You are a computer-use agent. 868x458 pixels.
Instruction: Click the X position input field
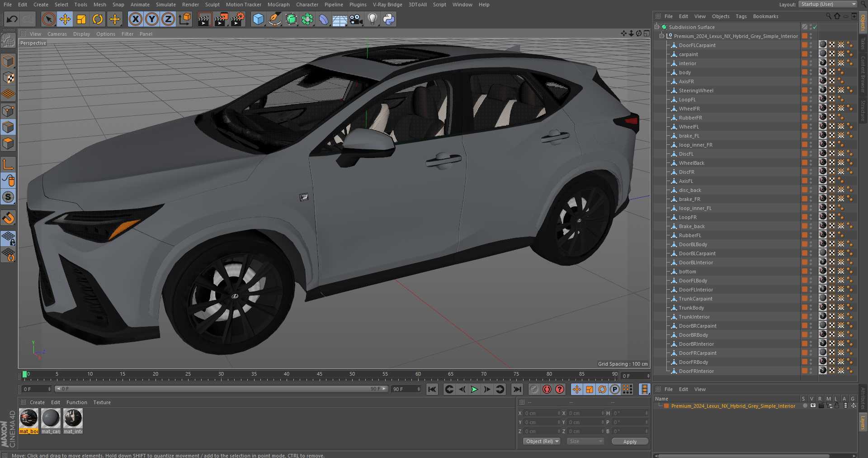542,413
